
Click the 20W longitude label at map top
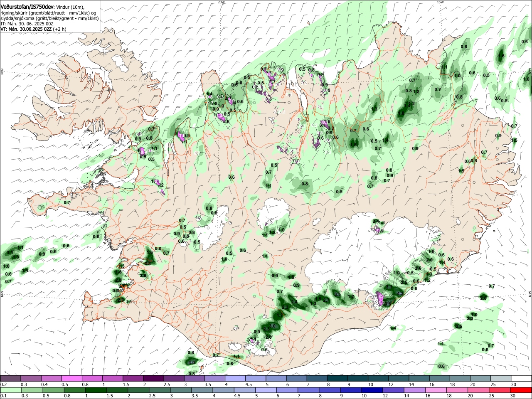221,2
